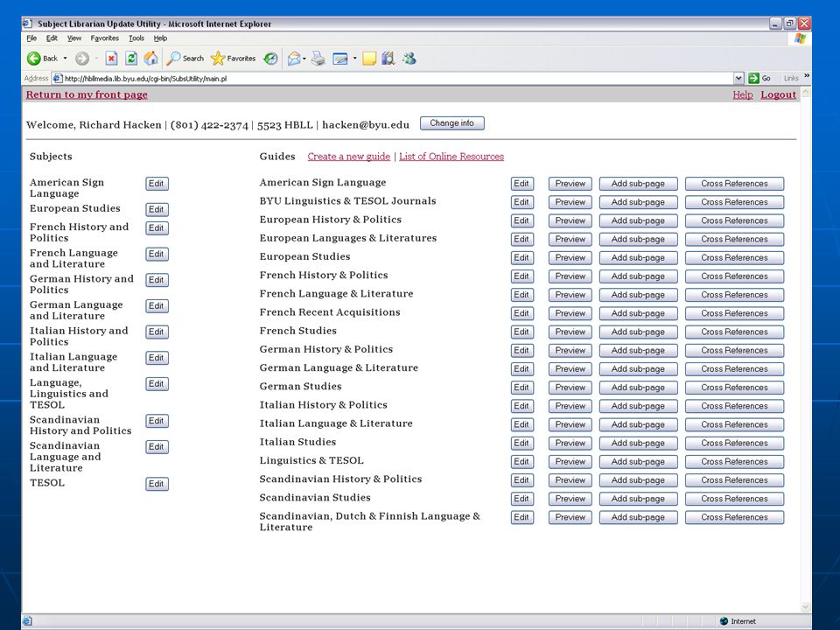
Task: Edit Scandinavian, Dutch & Finnish Language guide
Action: pos(522,517)
